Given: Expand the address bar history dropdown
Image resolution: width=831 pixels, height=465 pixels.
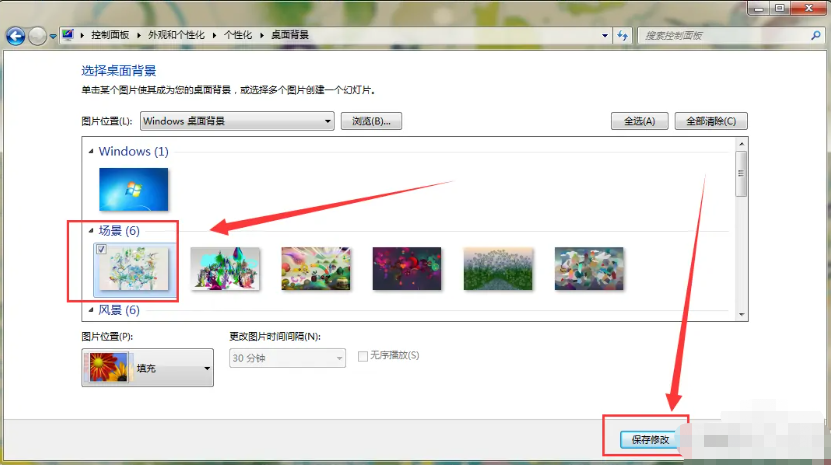Looking at the screenshot, I should 605,36.
